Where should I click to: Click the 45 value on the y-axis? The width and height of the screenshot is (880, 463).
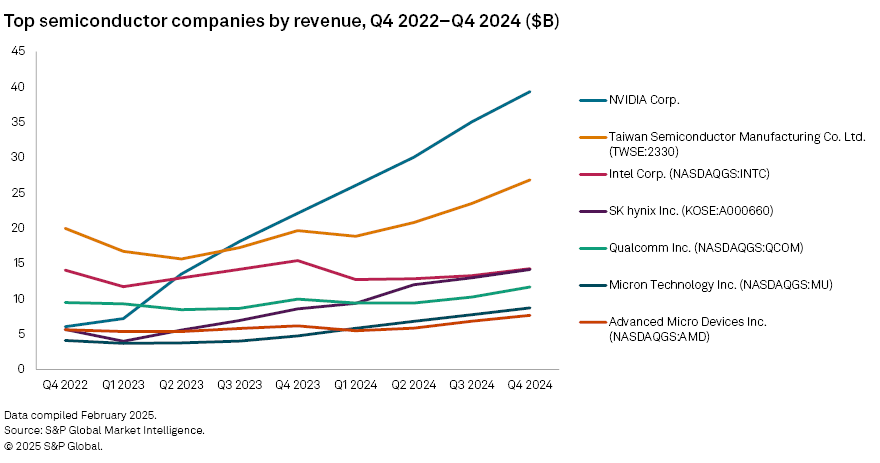[x=19, y=52]
